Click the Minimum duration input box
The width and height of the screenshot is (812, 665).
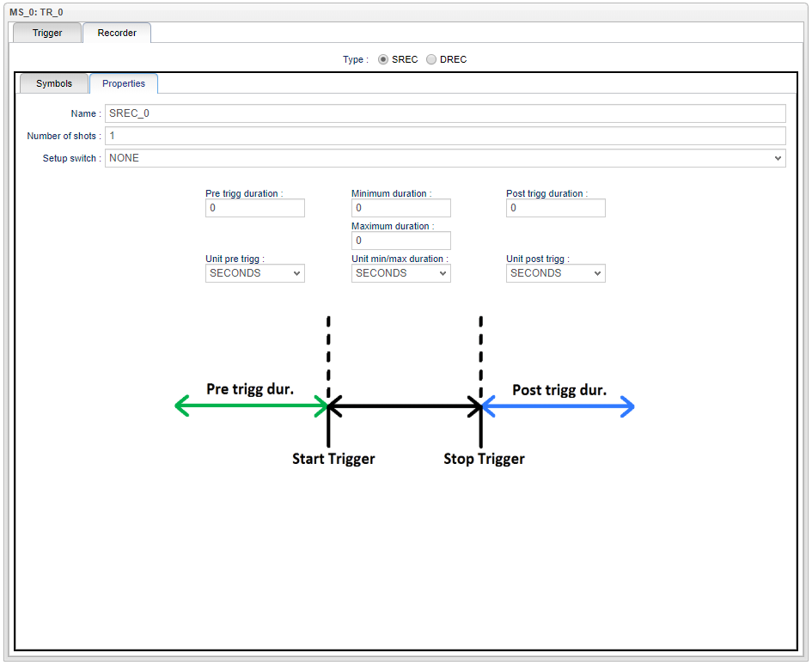click(400, 208)
